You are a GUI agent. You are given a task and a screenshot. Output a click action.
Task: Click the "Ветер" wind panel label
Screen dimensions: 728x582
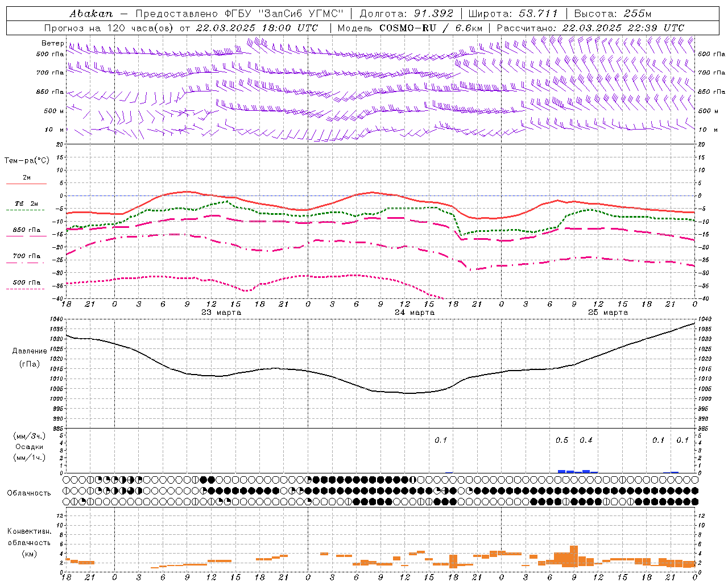point(52,43)
